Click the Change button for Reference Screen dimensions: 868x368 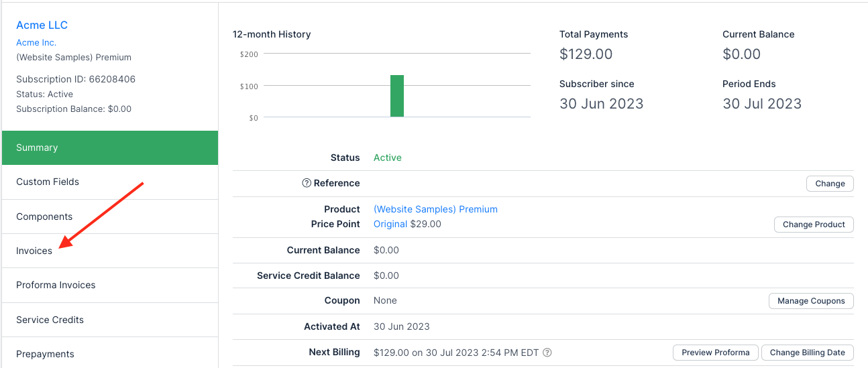click(x=830, y=184)
